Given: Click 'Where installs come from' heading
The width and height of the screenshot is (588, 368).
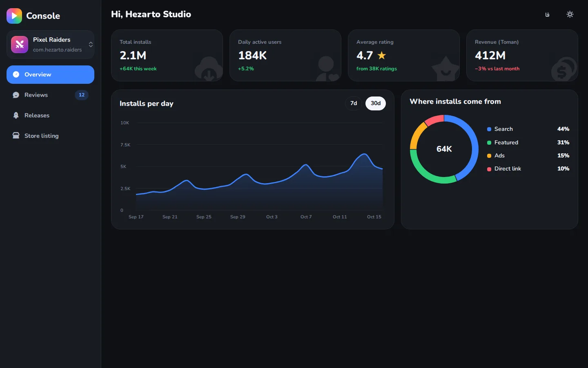Looking at the screenshot, I should (455, 101).
